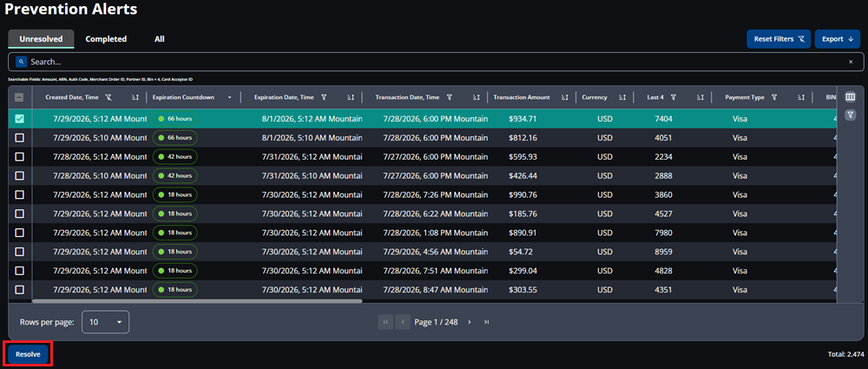Select the Last 4 cell 8959
The height and width of the screenshot is (369, 868).
coord(663,252)
